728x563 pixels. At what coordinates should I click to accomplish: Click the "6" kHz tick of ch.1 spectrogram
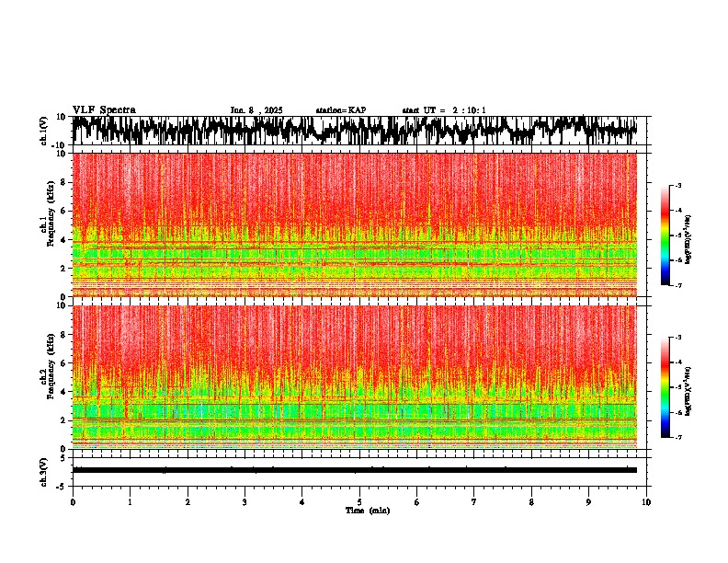64,212
